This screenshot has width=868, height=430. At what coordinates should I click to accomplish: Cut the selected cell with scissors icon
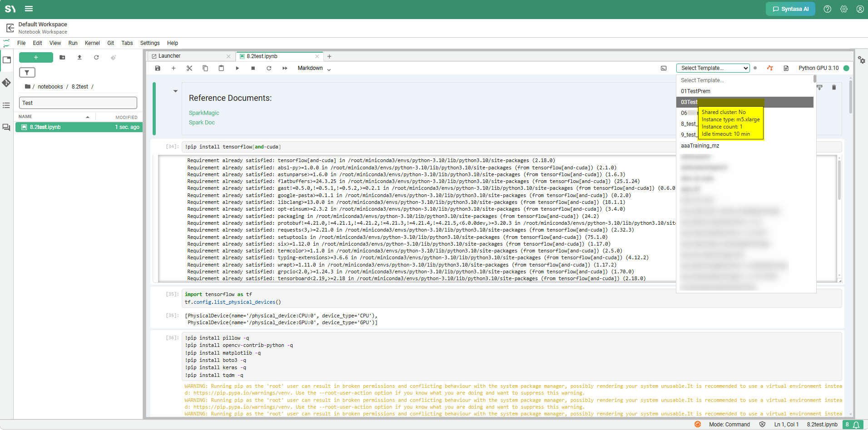click(189, 68)
